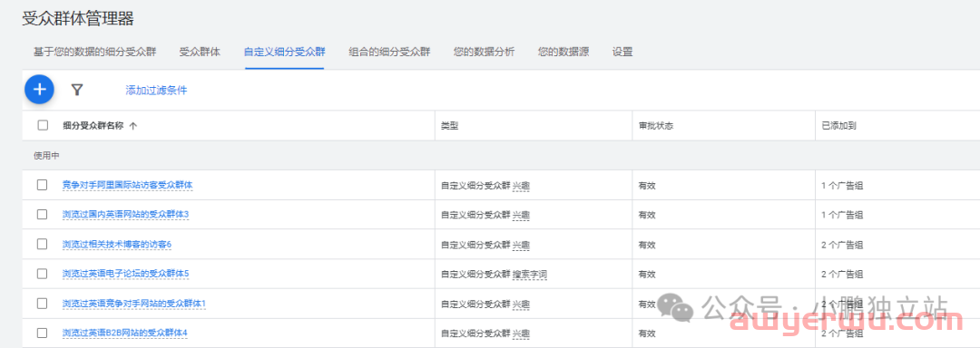This screenshot has height=348, width=980.
Task: Click 2 个广告组 in 电子论坛 row
Action: pos(842,274)
